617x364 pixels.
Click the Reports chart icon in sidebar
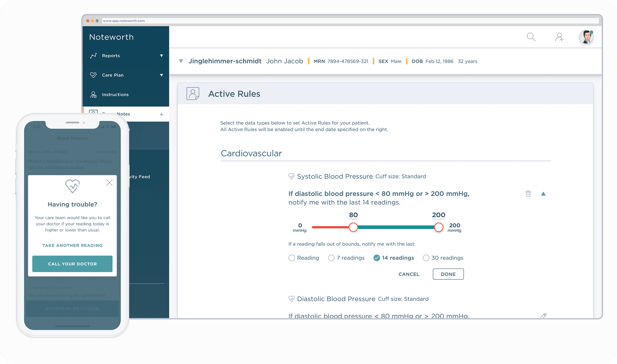click(93, 56)
